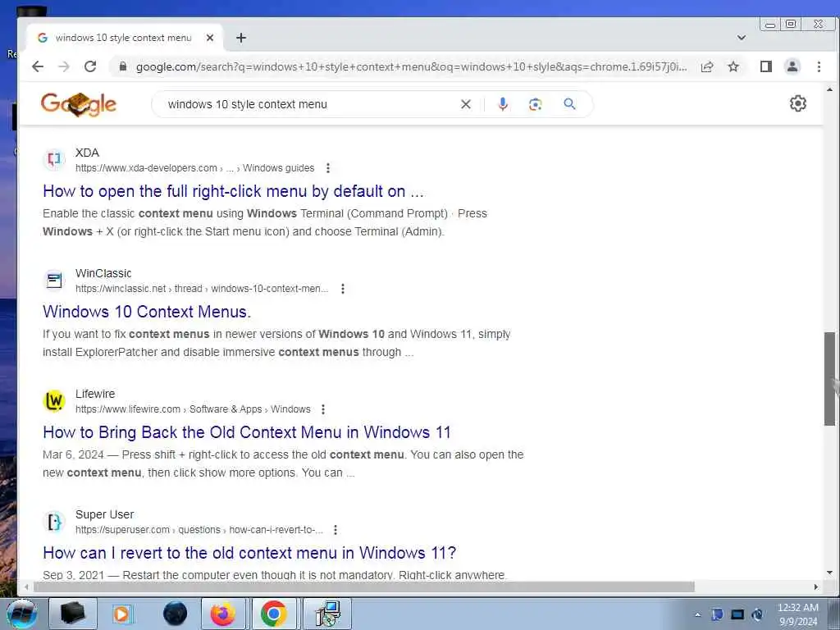840x630 pixels.
Task: Open options for the Super User result
Action: point(336,530)
